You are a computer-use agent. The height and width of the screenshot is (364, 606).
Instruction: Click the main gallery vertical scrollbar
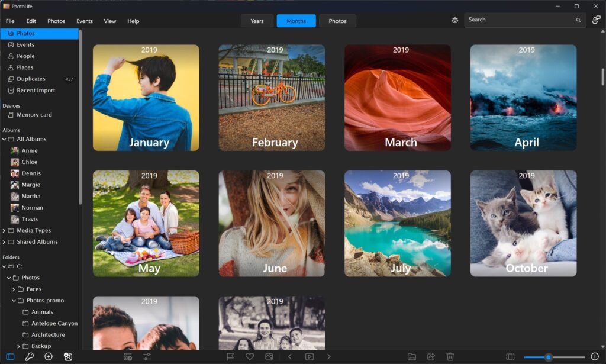(x=603, y=76)
